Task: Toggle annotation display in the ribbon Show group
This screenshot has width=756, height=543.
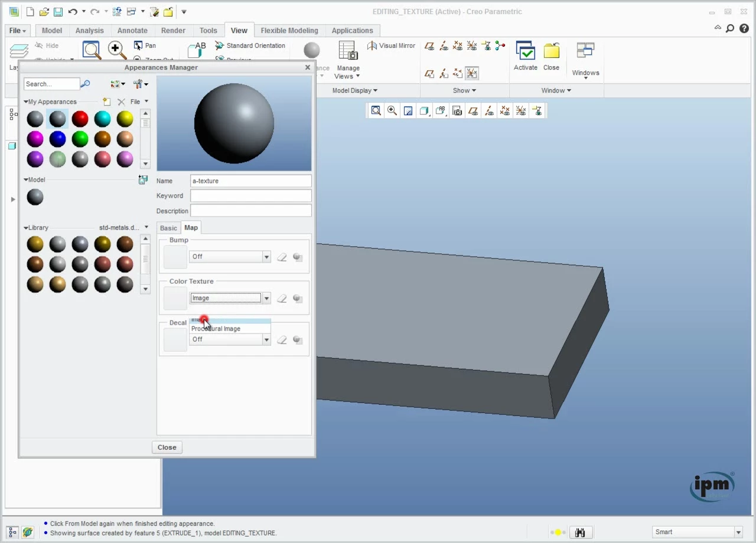Action: [486, 46]
